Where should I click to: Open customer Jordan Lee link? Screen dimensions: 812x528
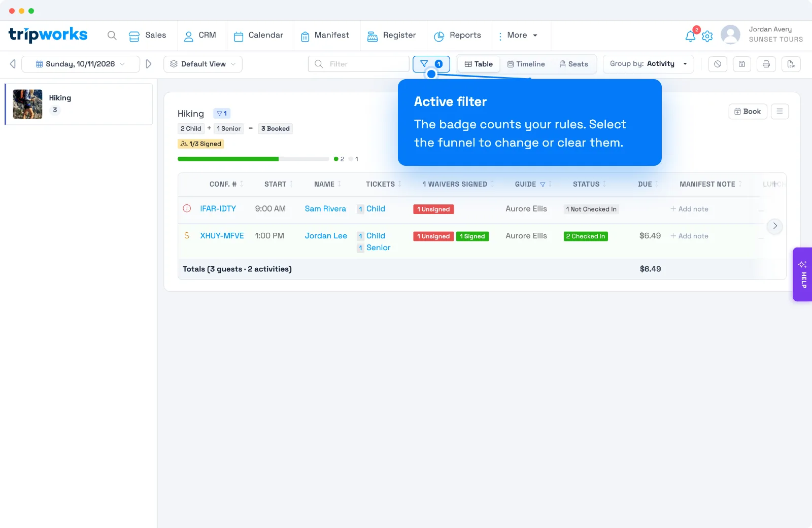[326, 236]
